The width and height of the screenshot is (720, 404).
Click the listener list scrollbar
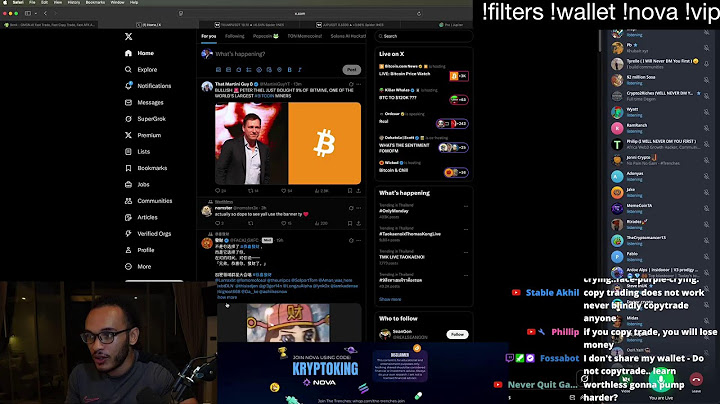click(600, 41)
